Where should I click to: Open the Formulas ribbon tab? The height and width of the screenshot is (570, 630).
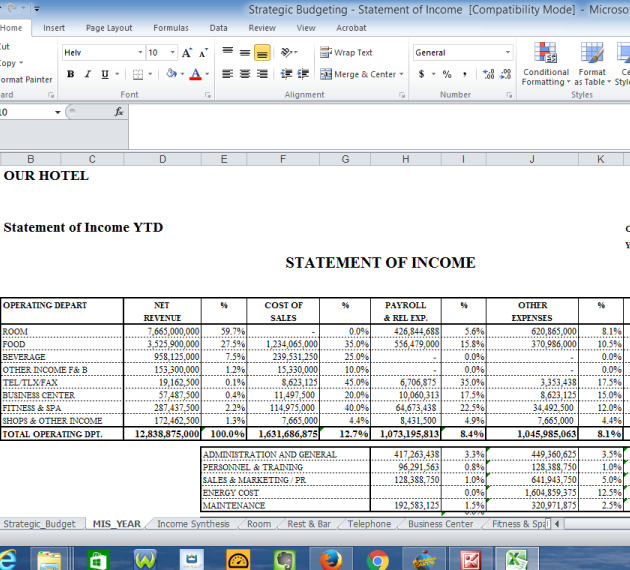[171, 28]
